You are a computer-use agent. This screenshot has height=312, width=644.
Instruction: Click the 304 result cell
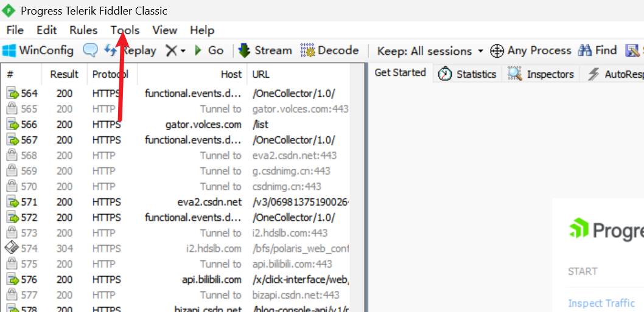click(x=65, y=248)
